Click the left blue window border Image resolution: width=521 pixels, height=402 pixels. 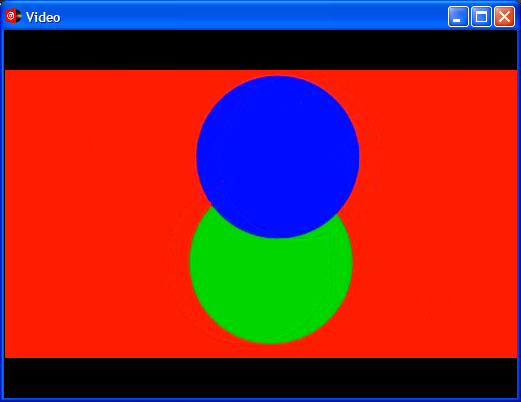tap(2, 213)
